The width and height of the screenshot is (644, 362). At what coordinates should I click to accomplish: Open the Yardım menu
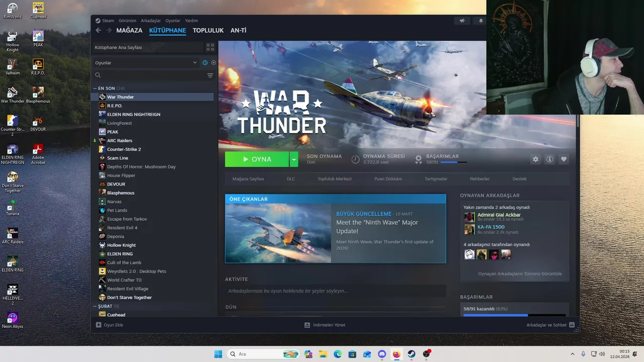click(191, 21)
